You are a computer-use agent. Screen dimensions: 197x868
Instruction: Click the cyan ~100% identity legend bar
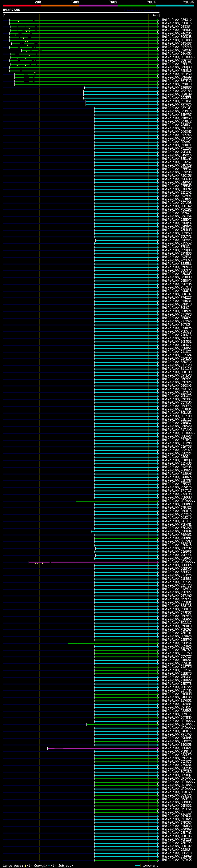(x=175, y=6)
